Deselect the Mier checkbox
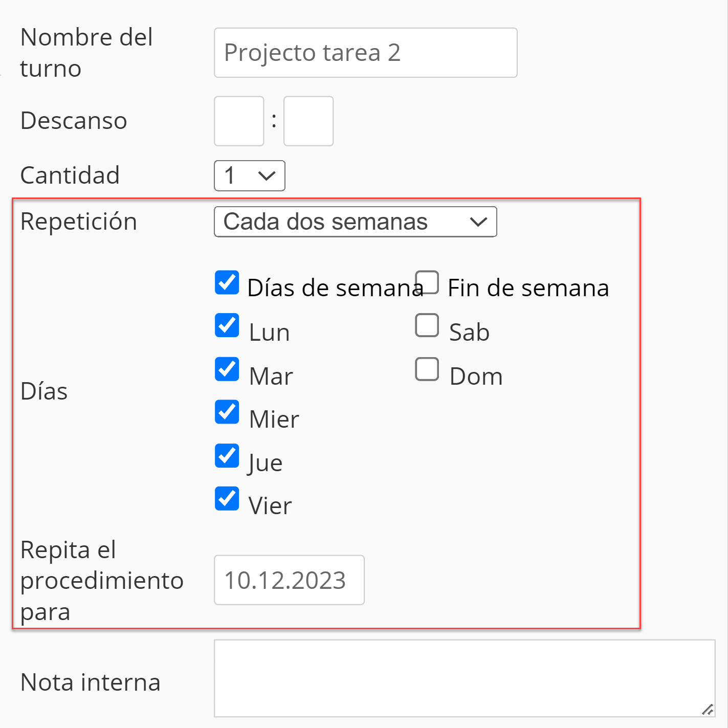The height and width of the screenshot is (728, 728). coord(227,412)
